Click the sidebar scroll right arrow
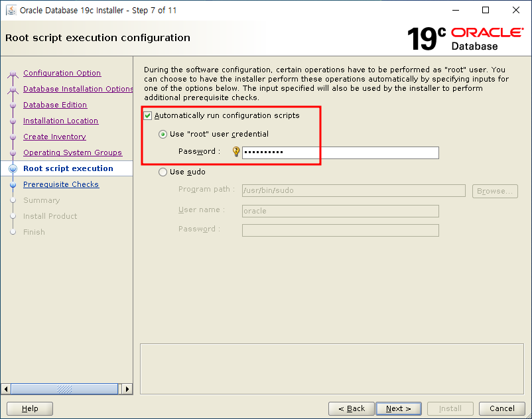Screen dimensions: 532x419 point(127,389)
